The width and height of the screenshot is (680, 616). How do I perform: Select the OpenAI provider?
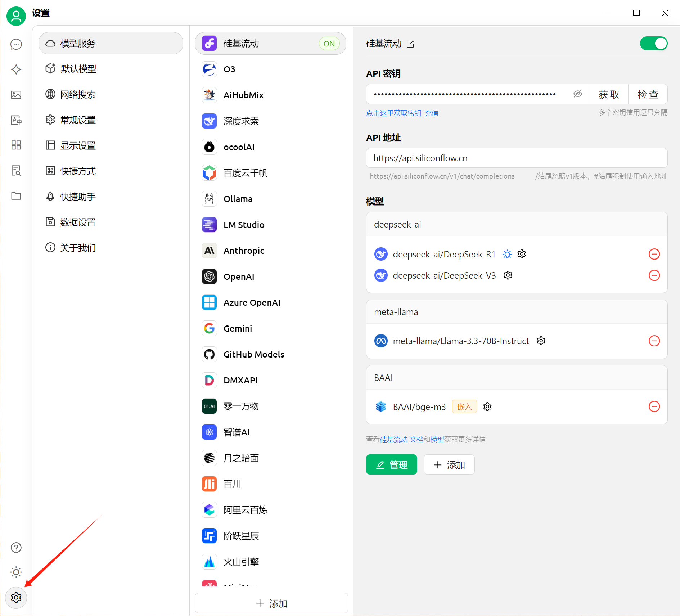pyautogui.click(x=271, y=276)
